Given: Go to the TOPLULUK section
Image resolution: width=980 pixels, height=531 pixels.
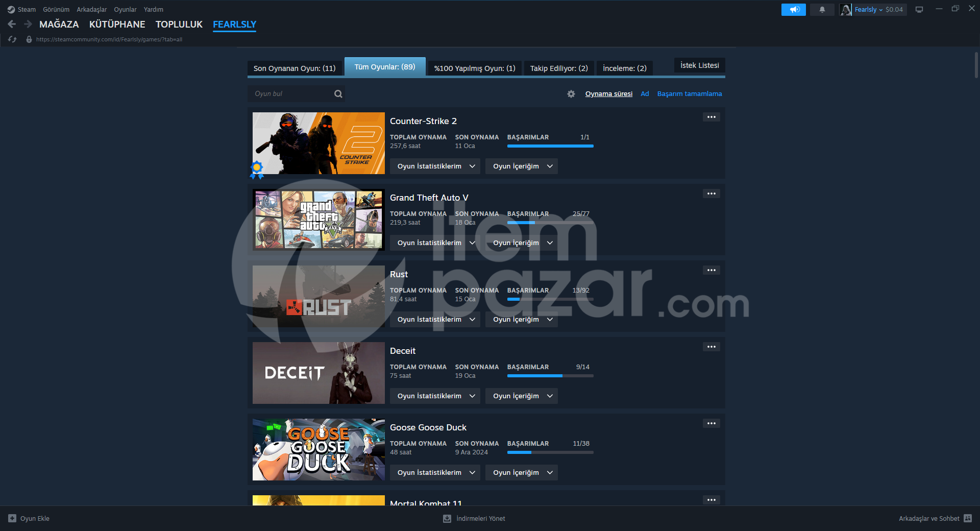Looking at the screenshot, I should [179, 25].
